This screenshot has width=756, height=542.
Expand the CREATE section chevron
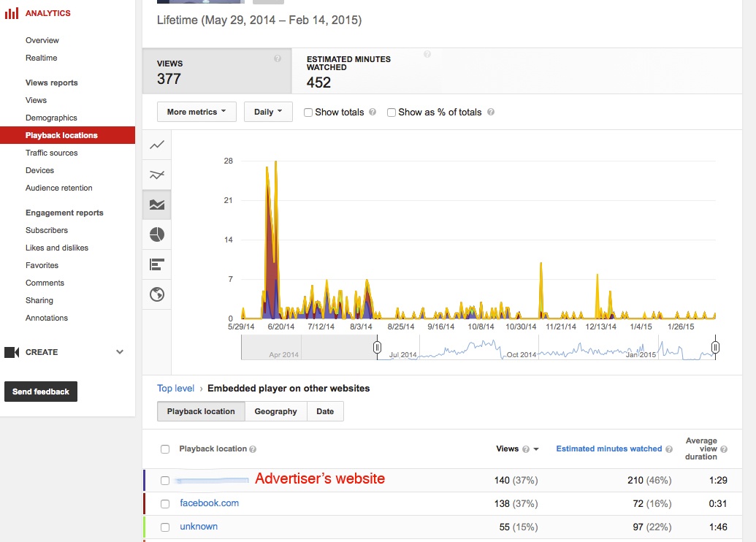(119, 351)
